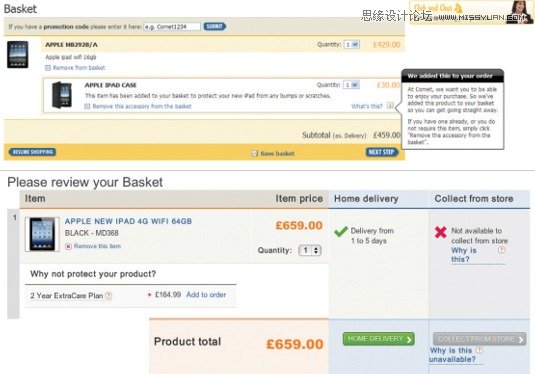
Task: Click the Resume Shopping button
Action: tap(32, 152)
